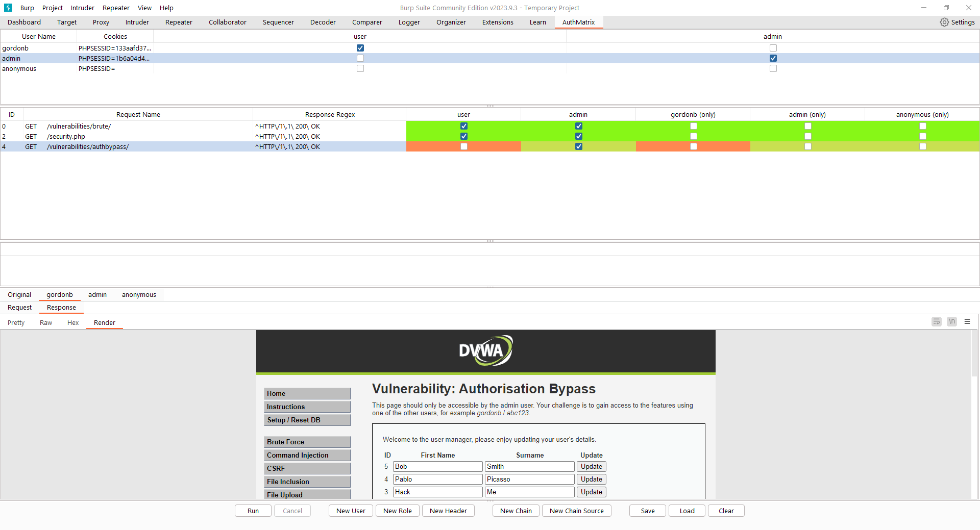The height and width of the screenshot is (530, 980).
Task: Open the Project menu
Action: pos(53,8)
